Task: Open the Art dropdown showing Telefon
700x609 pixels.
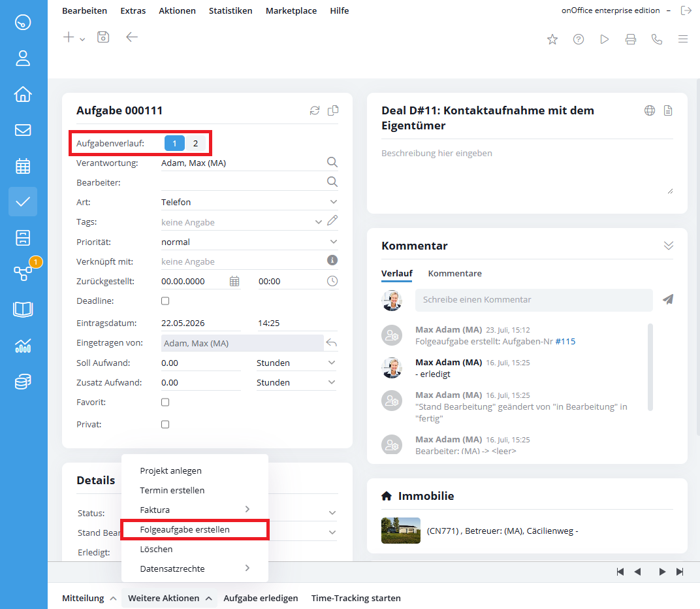Action: click(249, 202)
